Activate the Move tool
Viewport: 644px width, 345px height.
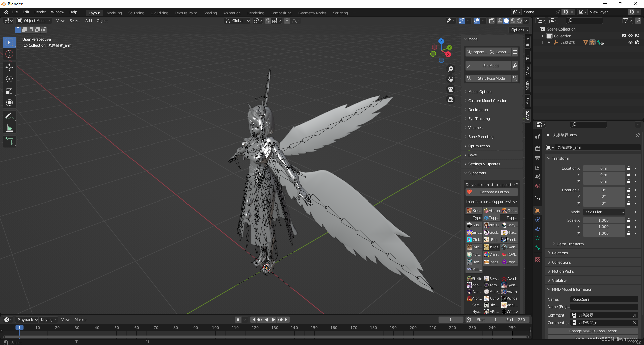point(9,67)
